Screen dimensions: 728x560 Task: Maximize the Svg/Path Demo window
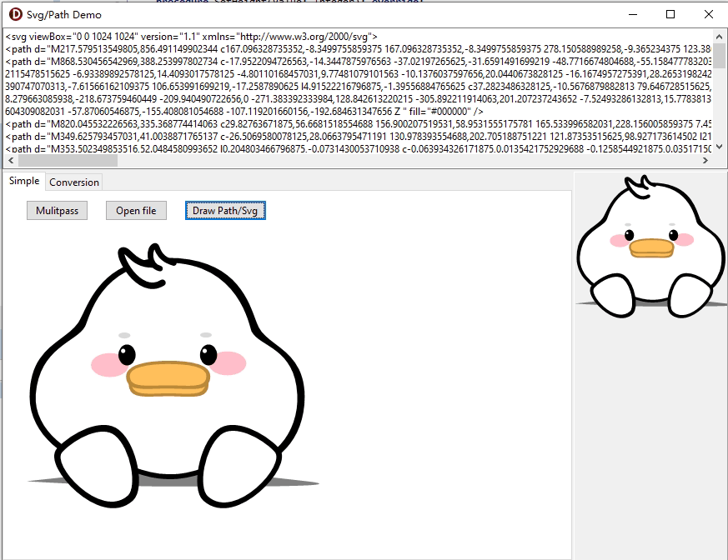pos(670,14)
